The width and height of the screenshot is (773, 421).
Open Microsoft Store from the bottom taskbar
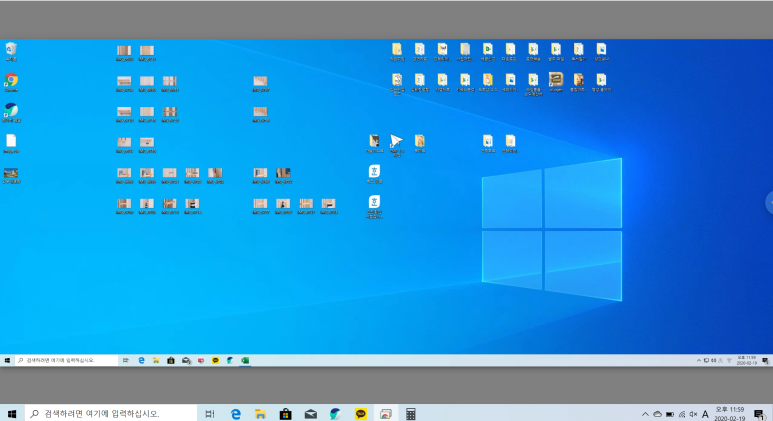click(285, 414)
